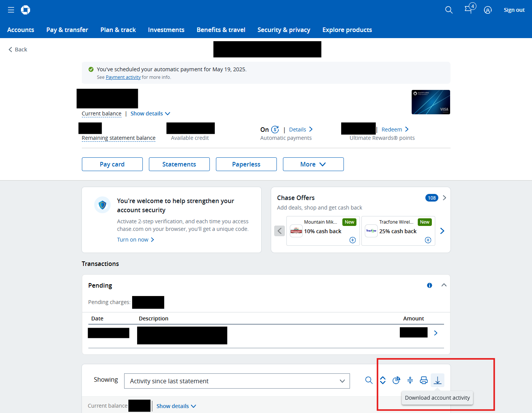Click the print transactions icon
Viewport: 532px width, 413px height.
(x=423, y=380)
